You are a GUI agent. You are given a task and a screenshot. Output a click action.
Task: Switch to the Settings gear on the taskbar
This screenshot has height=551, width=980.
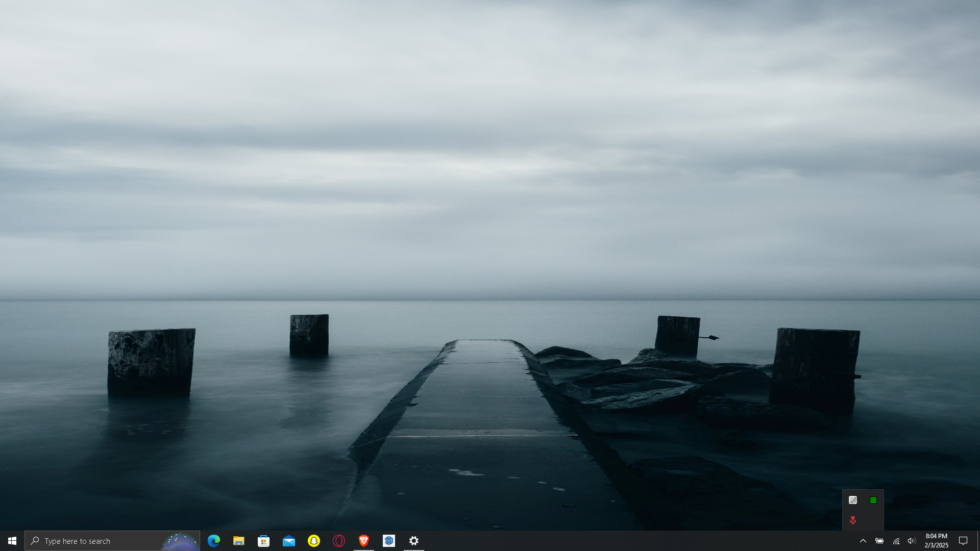point(414,541)
